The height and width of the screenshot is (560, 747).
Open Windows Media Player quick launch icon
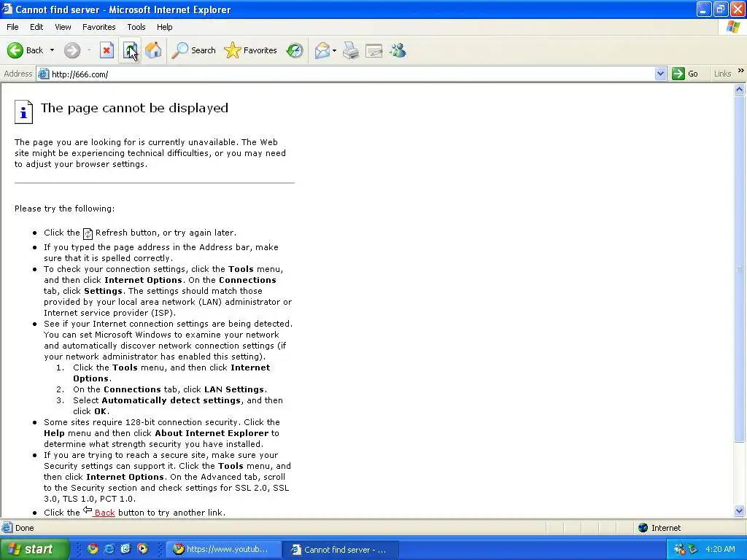[142, 549]
